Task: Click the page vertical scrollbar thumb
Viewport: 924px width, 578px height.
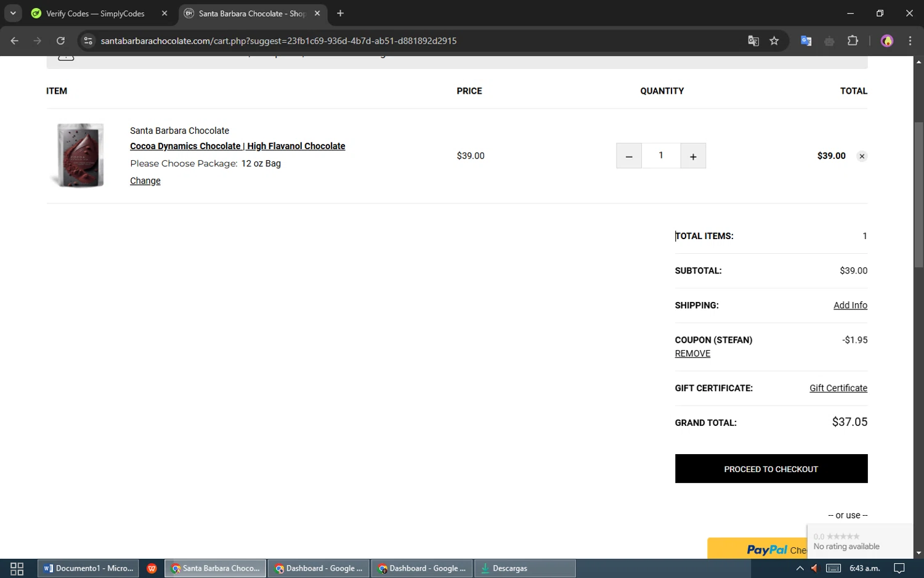Action: click(x=918, y=195)
